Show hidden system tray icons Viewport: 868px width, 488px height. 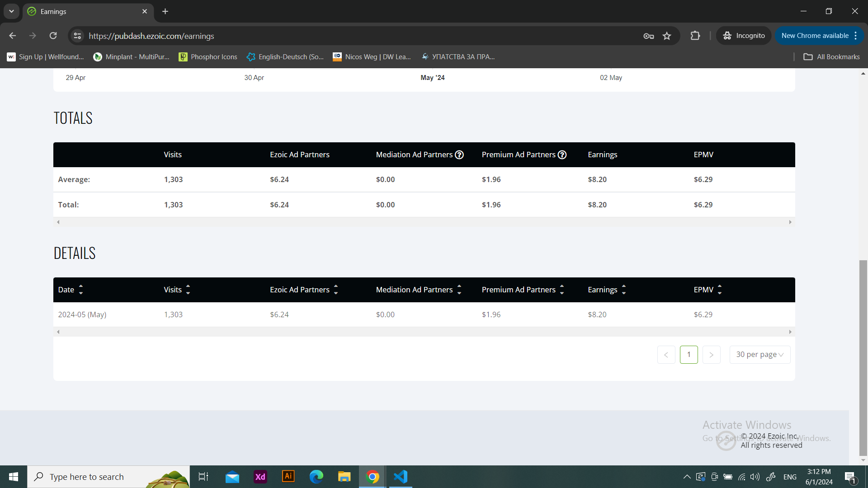coord(687,477)
